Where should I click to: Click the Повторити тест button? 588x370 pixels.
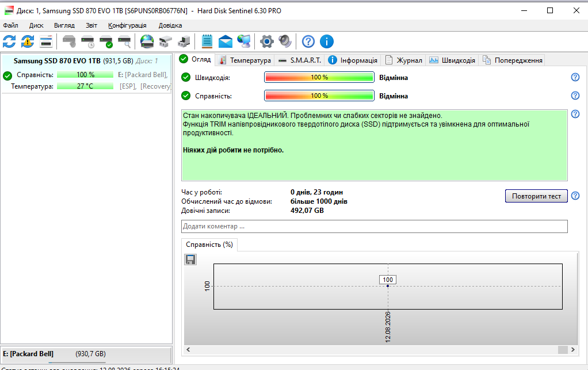[536, 196]
